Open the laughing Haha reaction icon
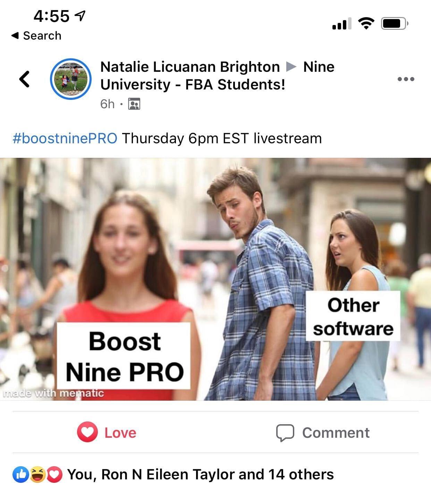This screenshot has height=504, width=431. 37,475
